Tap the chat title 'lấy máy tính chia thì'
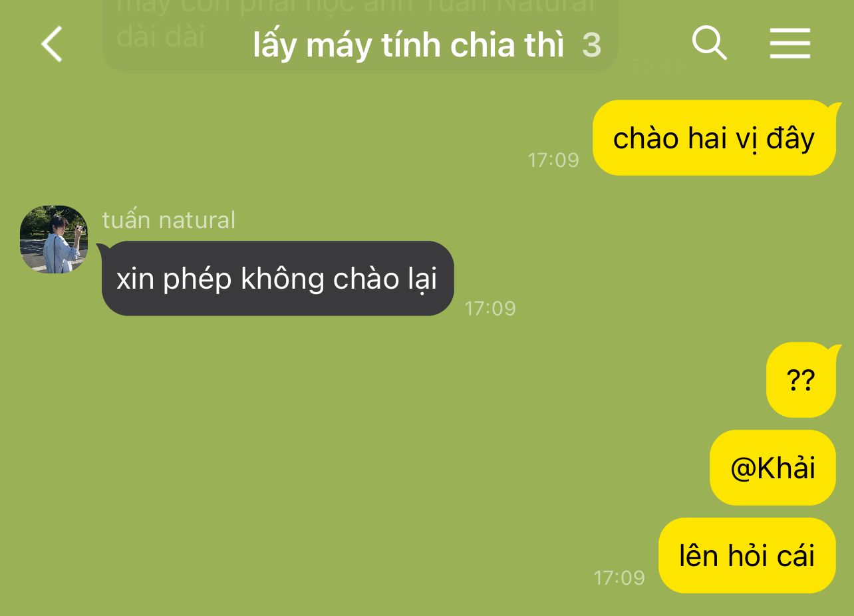This screenshot has height=616, width=854. coord(408,45)
